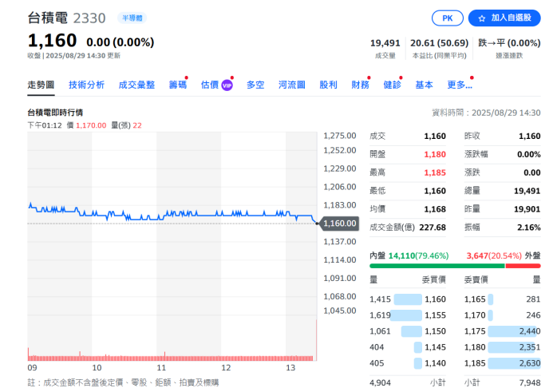Click the 均價 value 1,168
This screenshot has height=392, width=553.
(435, 209)
